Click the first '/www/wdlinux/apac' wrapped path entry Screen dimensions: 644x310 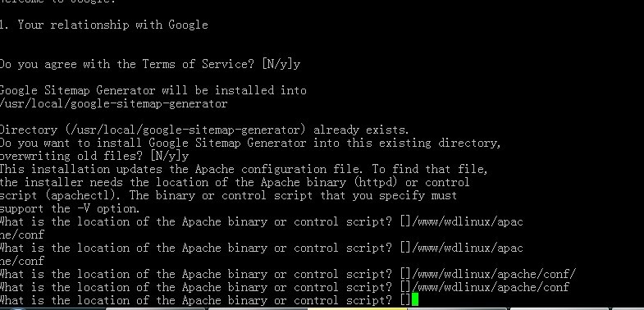[x=468, y=221]
